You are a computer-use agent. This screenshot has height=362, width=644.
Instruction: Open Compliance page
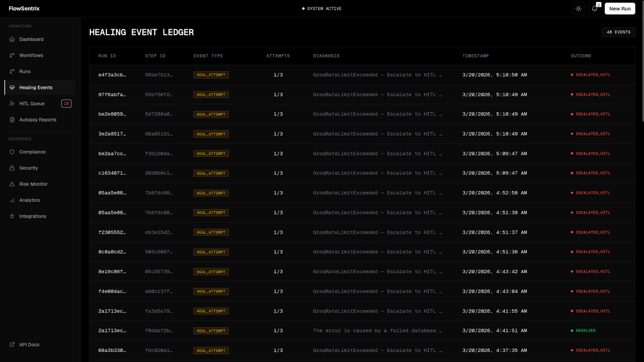click(40, 152)
